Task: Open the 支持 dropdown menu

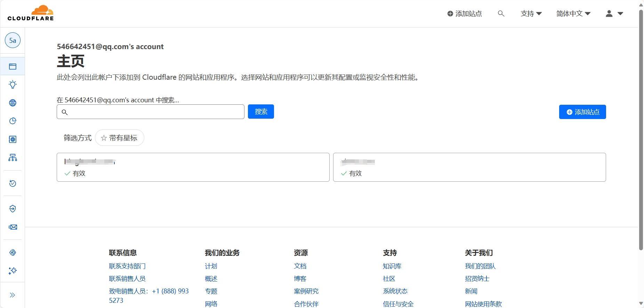Action: click(x=531, y=14)
